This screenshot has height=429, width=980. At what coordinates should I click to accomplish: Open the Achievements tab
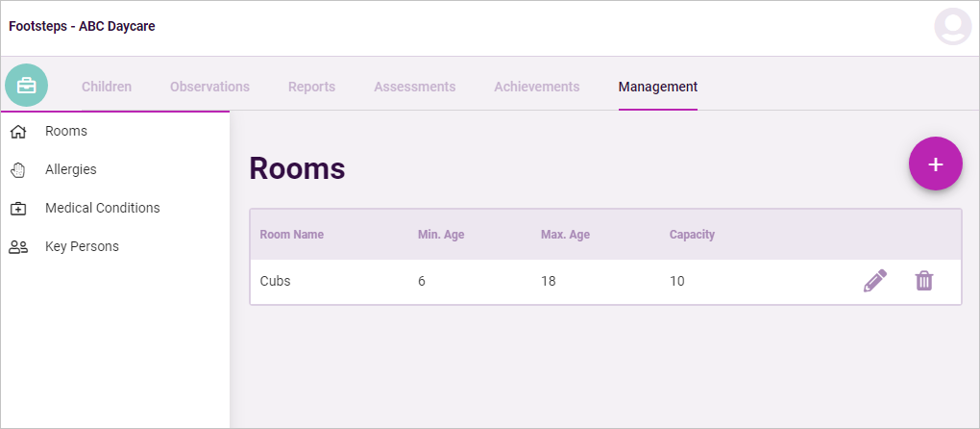[x=537, y=87]
